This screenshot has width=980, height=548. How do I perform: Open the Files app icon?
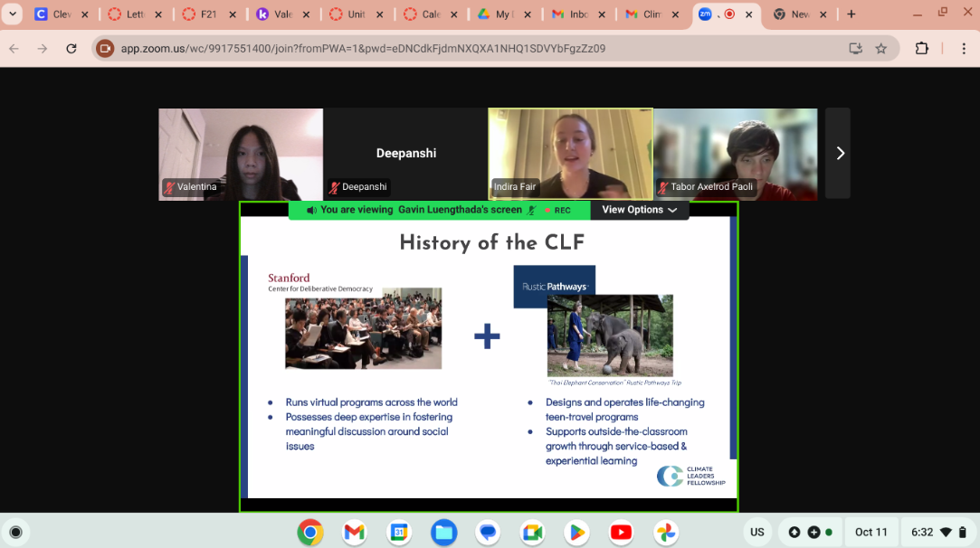click(443, 533)
